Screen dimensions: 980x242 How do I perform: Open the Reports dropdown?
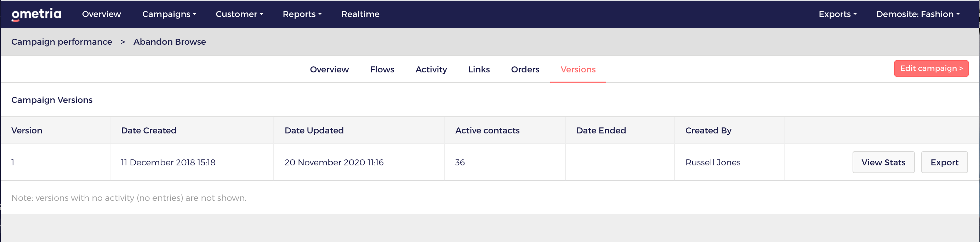coord(302,14)
